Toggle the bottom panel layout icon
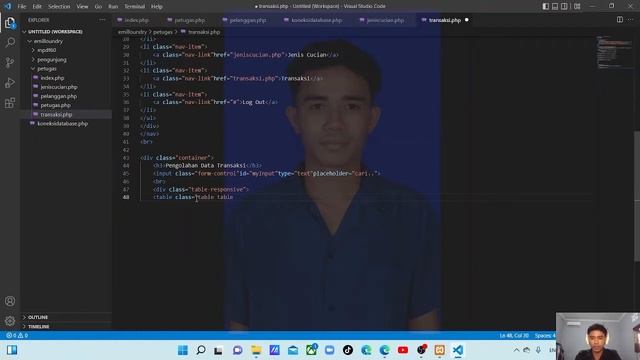Image resolution: width=640 pixels, height=360 pixels. pos(555,6)
